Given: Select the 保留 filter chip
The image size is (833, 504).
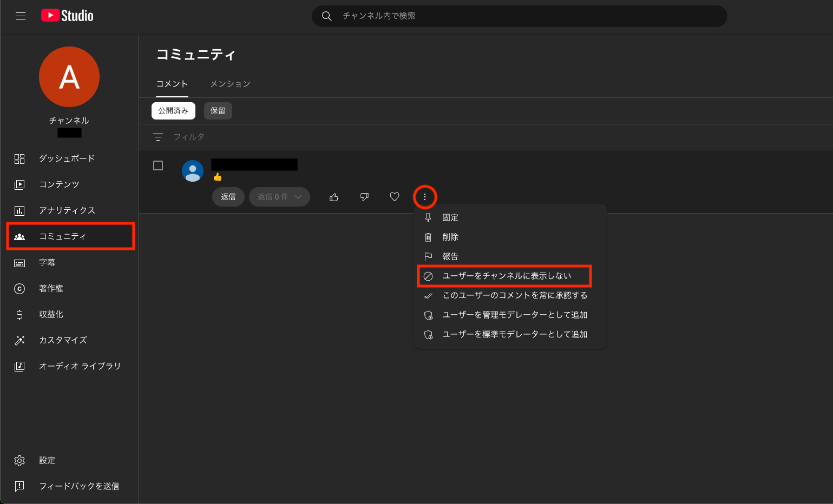Looking at the screenshot, I should pyautogui.click(x=218, y=111).
